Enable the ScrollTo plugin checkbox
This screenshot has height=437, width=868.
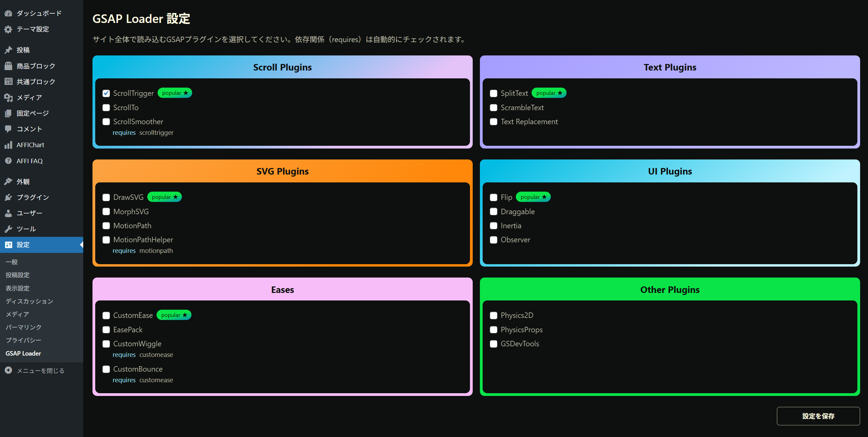106,108
